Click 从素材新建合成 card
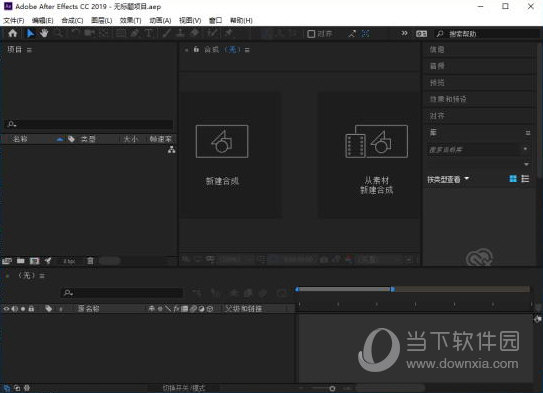Viewport: 543px width, 393px height. pos(369,155)
